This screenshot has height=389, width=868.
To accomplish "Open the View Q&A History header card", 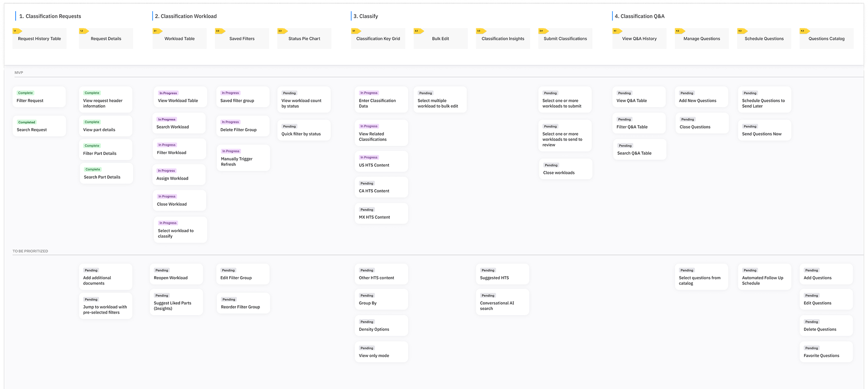I will click(639, 39).
